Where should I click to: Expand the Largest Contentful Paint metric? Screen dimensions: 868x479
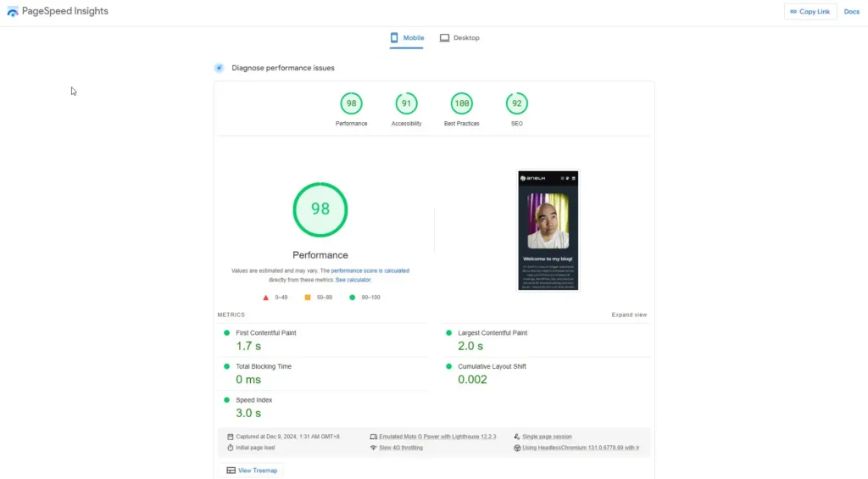point(492,333)
